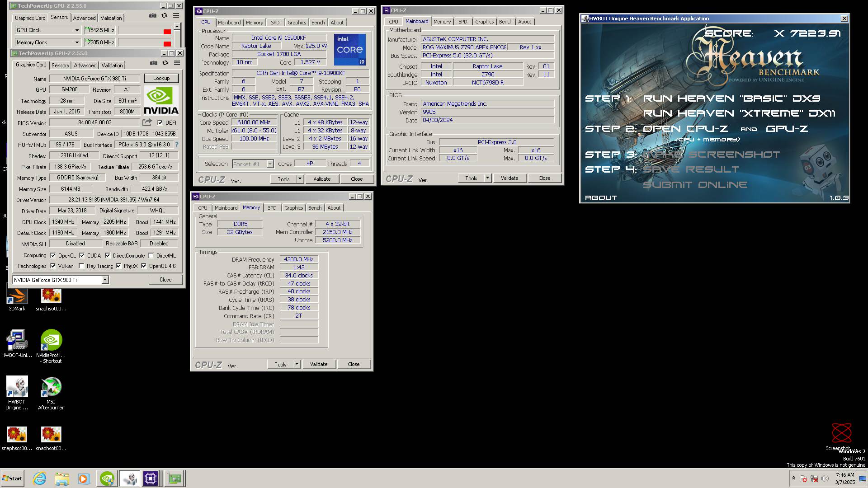Open the hamburger menu in the GPU-Z Sensors window
This screenshot has width=868, height=488.
(176, 16)
